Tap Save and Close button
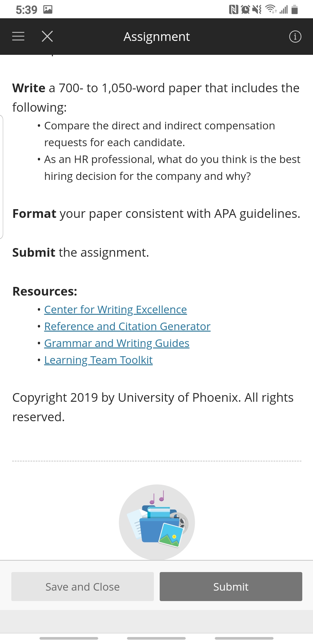 tap(83, 587)
